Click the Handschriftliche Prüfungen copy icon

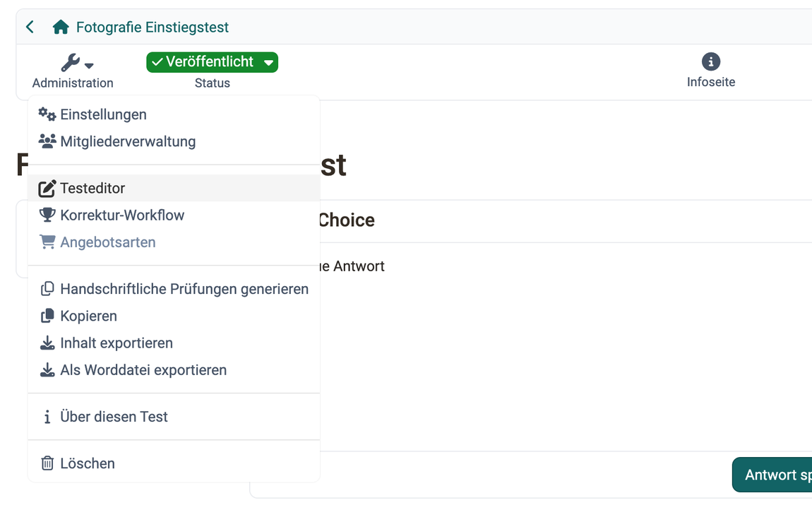47,289
